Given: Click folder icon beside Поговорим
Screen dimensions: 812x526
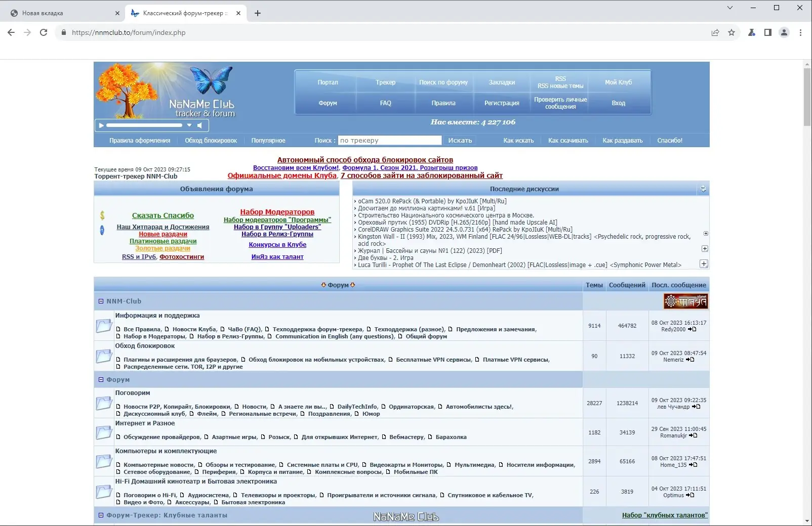Looking at the screenshot, I should pyautogui.click(x=104, y=403).
